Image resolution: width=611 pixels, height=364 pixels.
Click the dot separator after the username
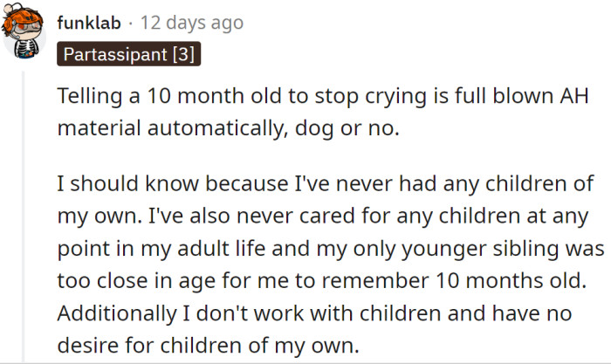pyautogui.click(x=131, y=24)
